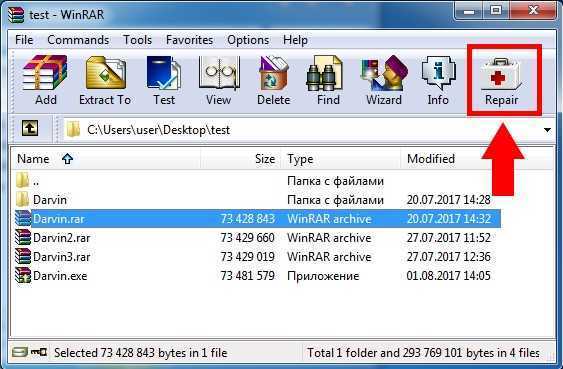Viewport: 563px width, 369px height.
Task: Click the 'Приложение' type cell
Action: click(x=323, y=276)
